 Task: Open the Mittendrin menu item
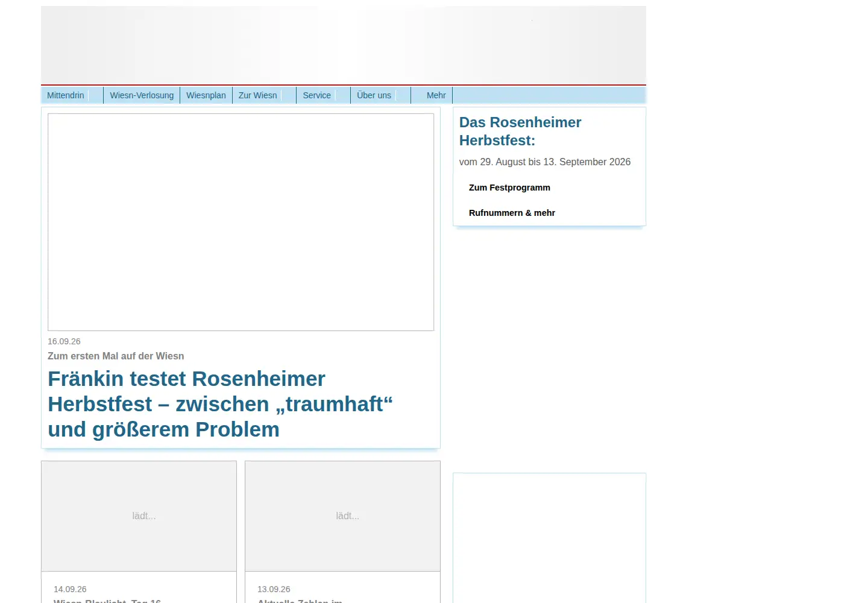[x=66, y=95]
